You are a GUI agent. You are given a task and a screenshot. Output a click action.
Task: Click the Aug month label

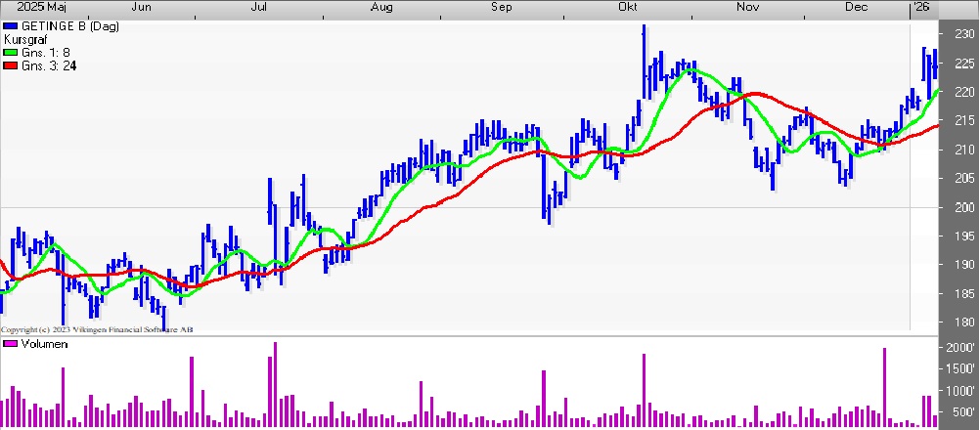pyautogui.click(x=381, y=8)
